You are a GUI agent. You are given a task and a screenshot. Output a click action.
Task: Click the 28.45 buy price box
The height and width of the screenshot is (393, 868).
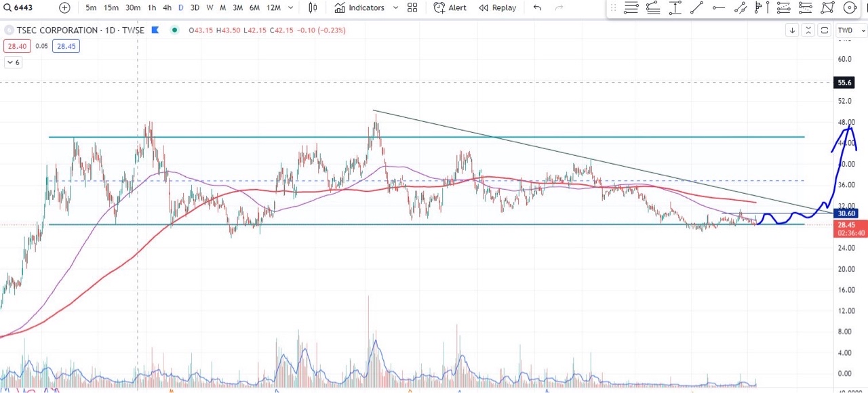click(66, 46)
